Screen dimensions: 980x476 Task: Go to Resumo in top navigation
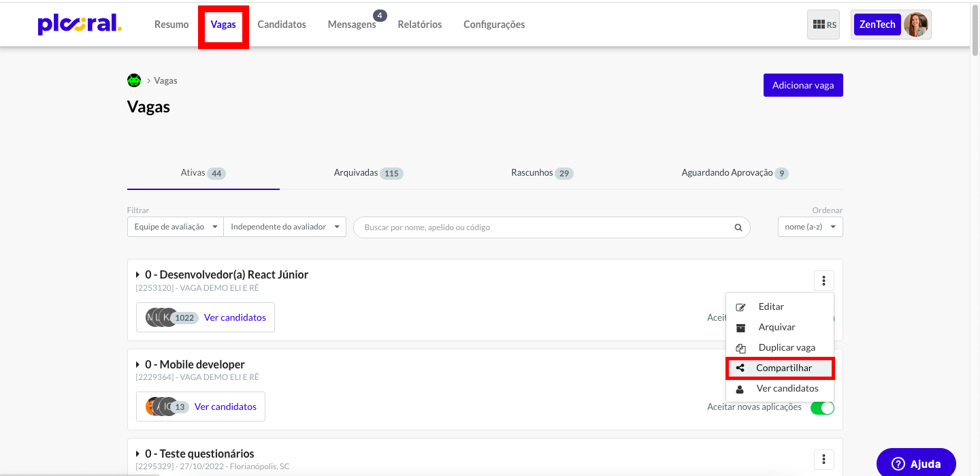point(171,25)
